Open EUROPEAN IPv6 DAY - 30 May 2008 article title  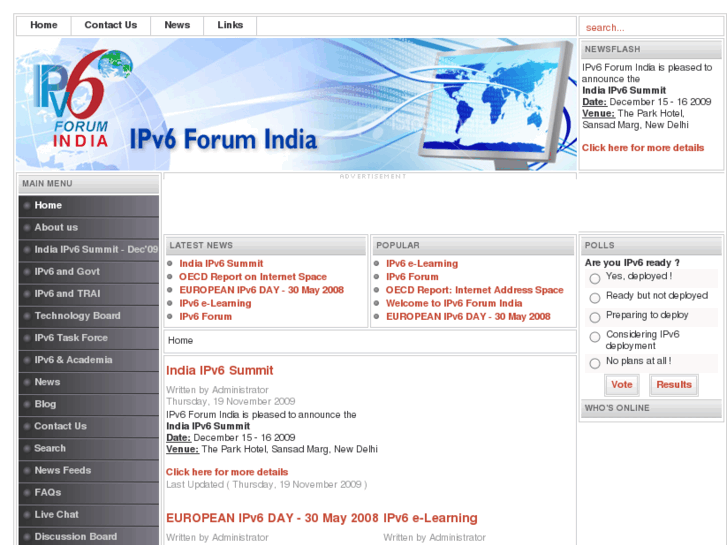pyautogui.click(x=272, y=518)
